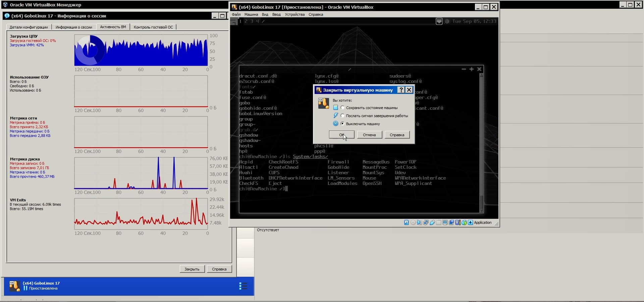Select the 'Сохранить состояние машины' radio option
Image resolution: width=644 pixels, height=302 pixels.
[x=342, y=108]
